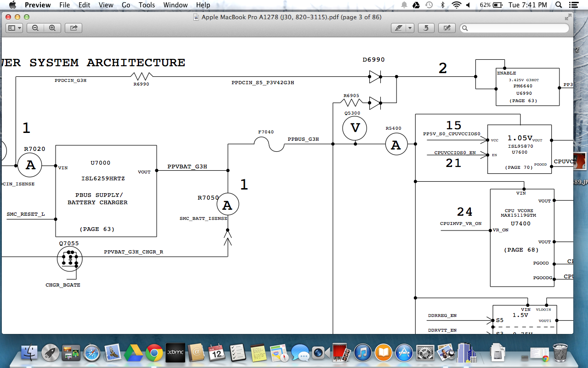Click the PPBUS_G3H net label

(x=303, y=139)
